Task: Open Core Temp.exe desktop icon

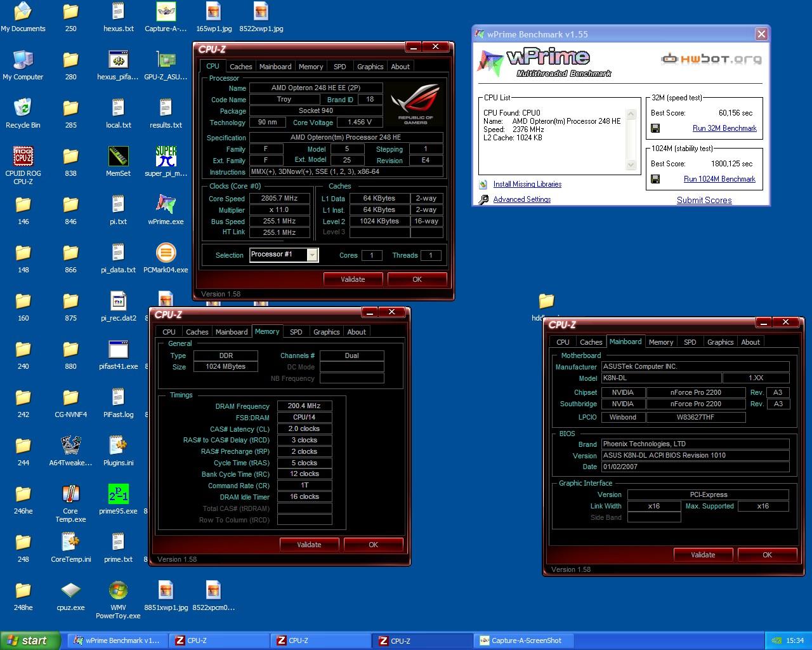Action: [70, 494]
